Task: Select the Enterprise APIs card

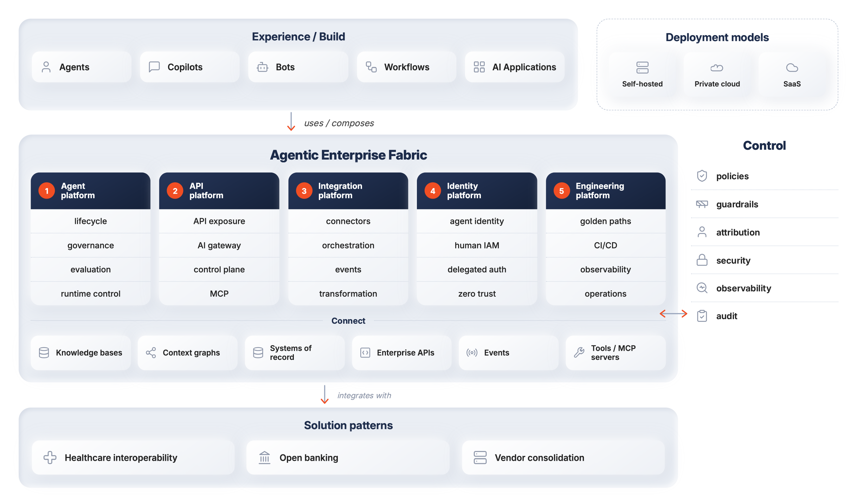Action: (x=401, y=353)
